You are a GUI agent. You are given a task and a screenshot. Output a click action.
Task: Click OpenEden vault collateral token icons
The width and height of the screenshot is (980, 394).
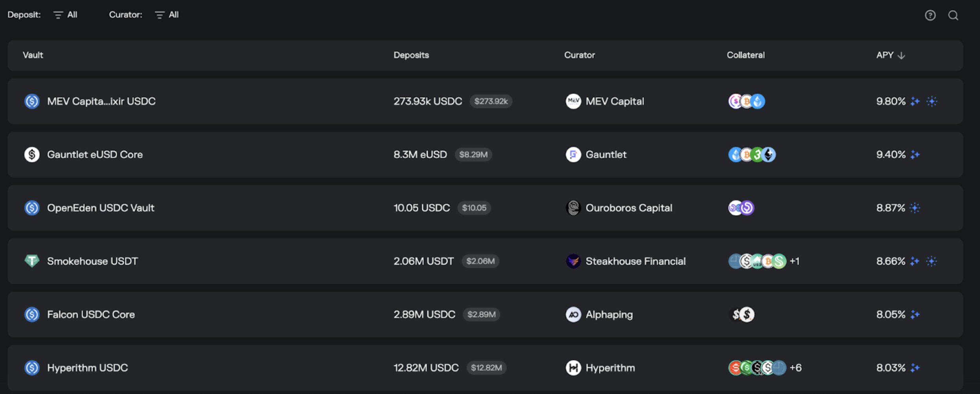click(741, 208)
